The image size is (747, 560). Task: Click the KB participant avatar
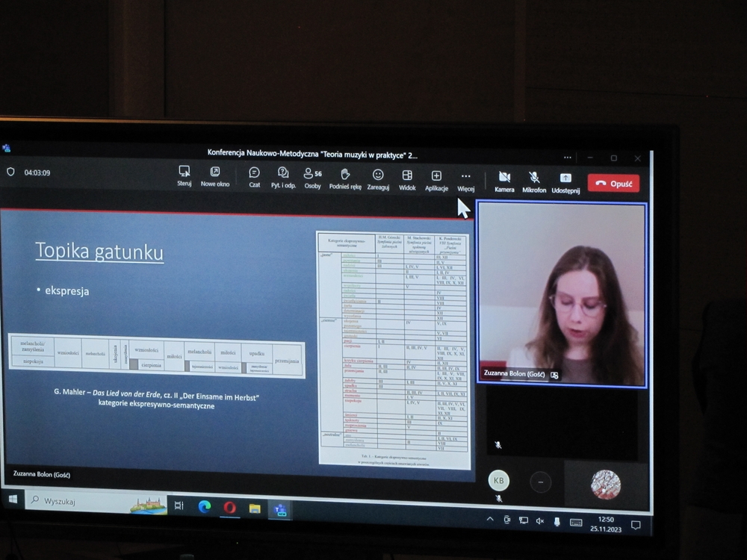pyautogui.click(x=498, y=480)
